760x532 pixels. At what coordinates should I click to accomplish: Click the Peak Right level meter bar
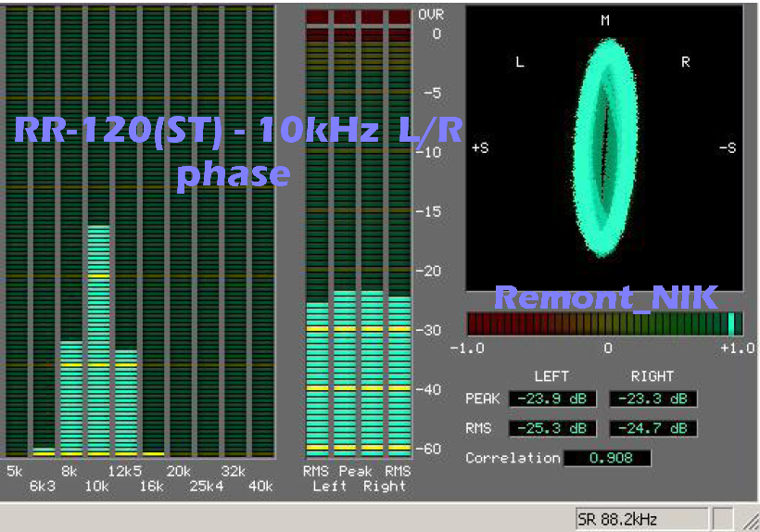pyautogui.click(x=372, y=373)
